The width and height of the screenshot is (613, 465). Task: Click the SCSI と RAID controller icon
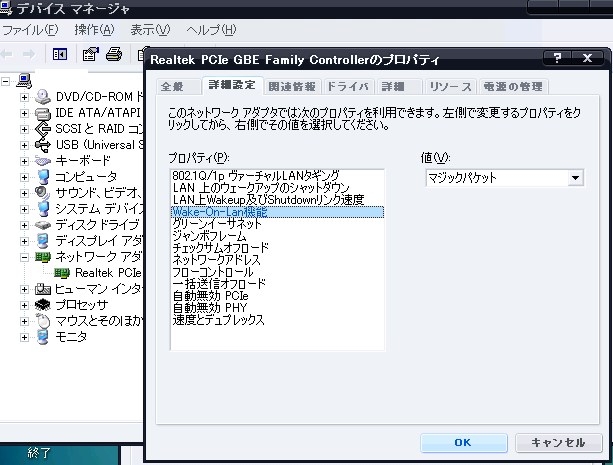[42, 129]
